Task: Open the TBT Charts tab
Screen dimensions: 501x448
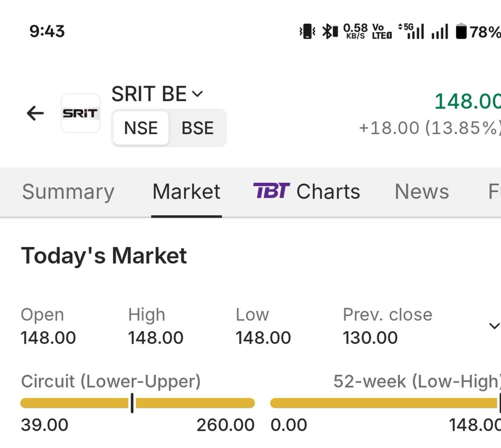Action: (306, 192)
